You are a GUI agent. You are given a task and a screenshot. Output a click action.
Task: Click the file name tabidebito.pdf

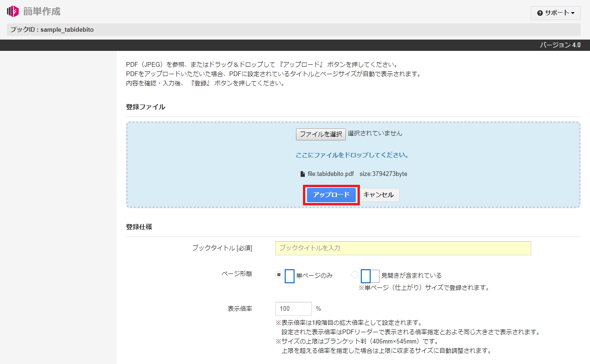[331, 173]
